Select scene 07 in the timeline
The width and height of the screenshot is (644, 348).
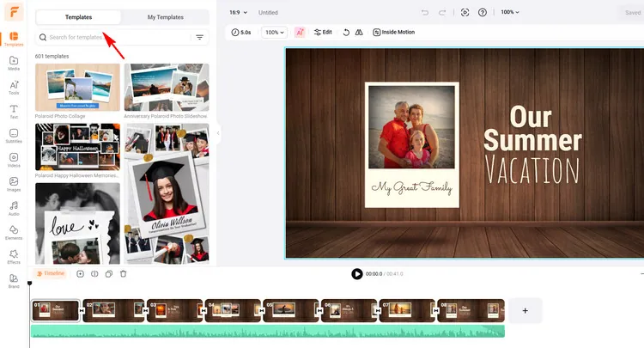(407, 310)
